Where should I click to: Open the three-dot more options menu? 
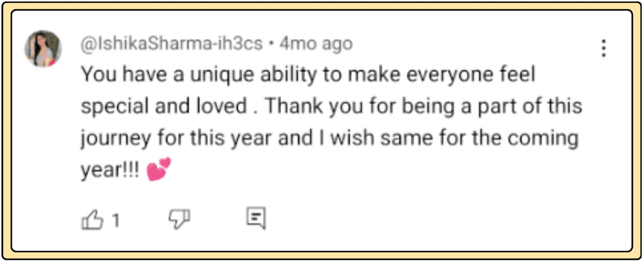(x=604, y=48)
